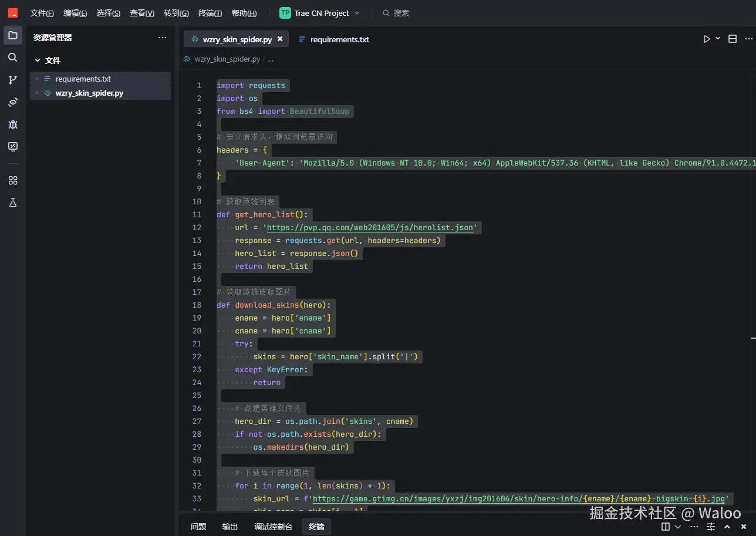The image size is (756, 536).
Task: Open the Remote Explorer monitor icon
Action: 12,147
